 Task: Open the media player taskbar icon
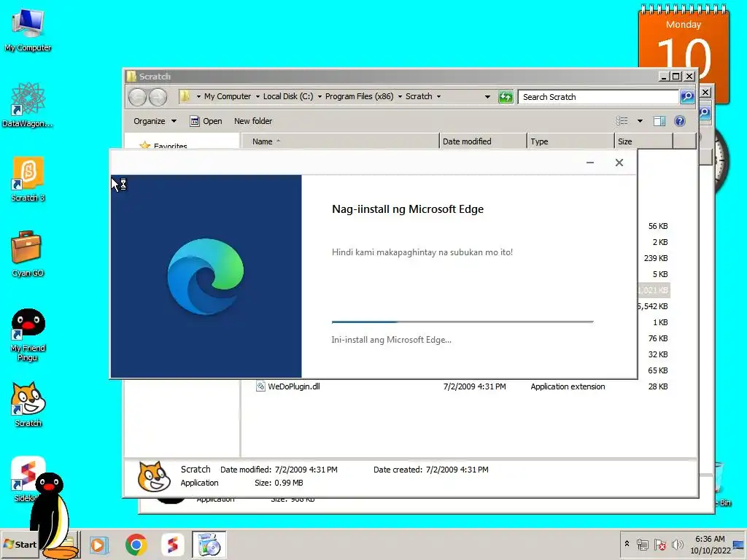(99, 545)
